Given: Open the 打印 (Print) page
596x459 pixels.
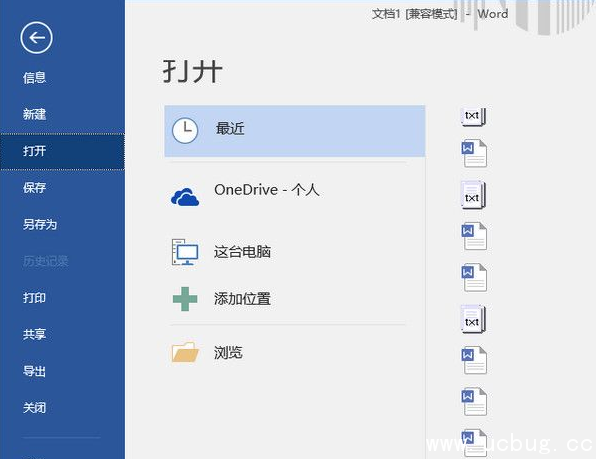Looking at the screenshot, I should pos(35,298).
